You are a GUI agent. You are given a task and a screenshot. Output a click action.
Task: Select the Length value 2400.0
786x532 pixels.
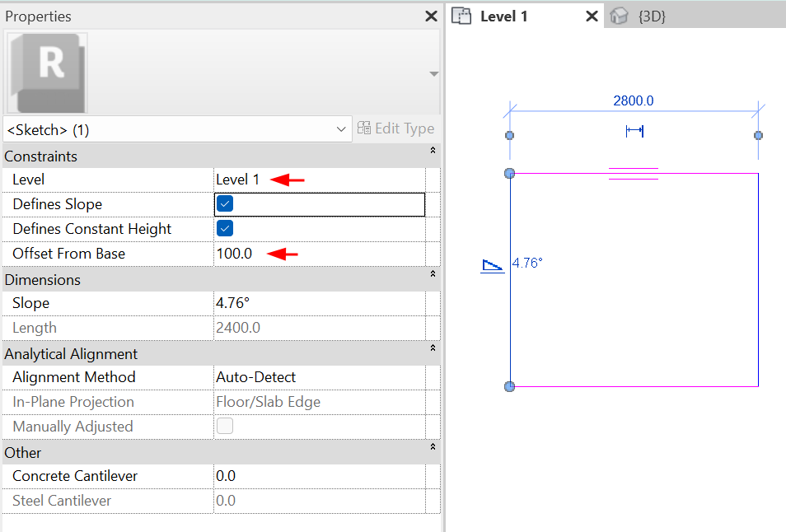[x=320, y=328]
